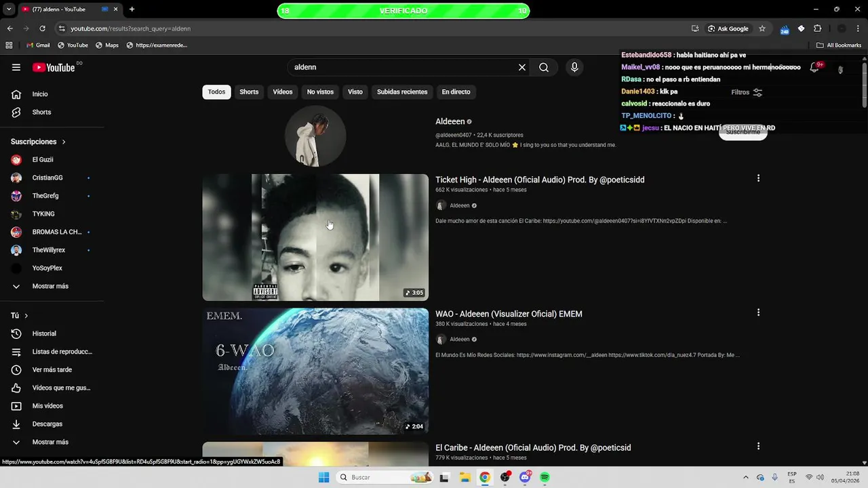Screen dimensions: 868x488
Task: Open the Filtros options
Action: (x=747, y=92)
